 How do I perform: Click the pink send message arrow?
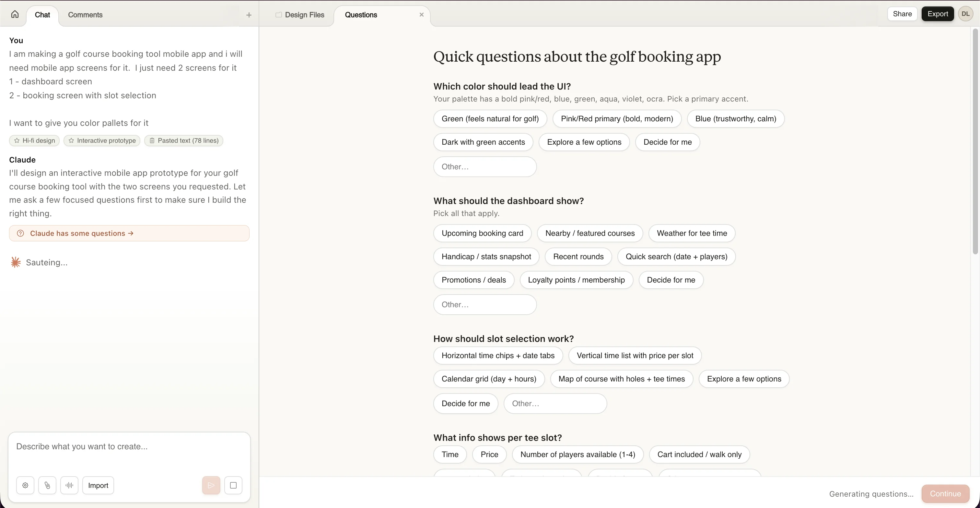click(211, 485)
